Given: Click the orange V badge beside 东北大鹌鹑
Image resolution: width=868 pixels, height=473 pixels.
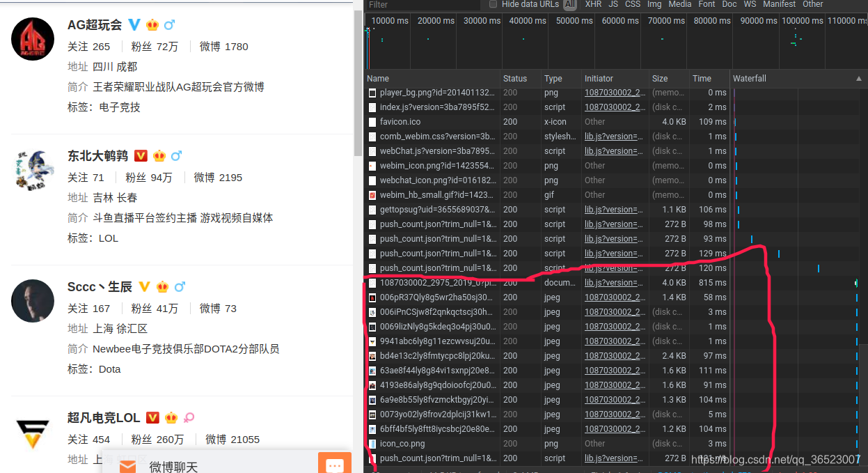Looking at the screenshot, I should 141,155.
